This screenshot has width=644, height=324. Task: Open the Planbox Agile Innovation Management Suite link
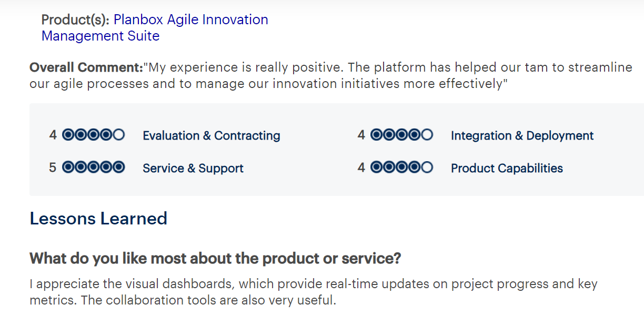tap(190, 20)
